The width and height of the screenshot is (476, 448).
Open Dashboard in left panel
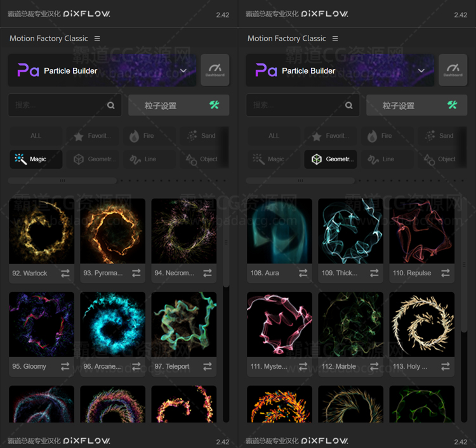point(215,70)
